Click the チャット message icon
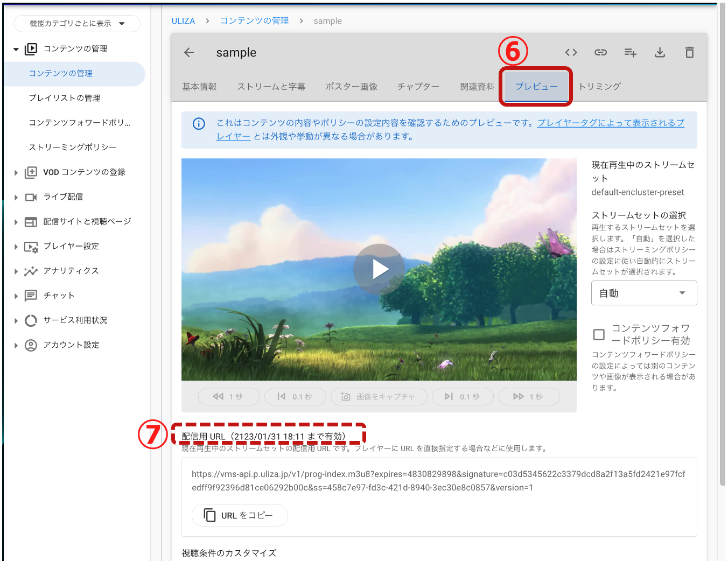 point(31,296)
